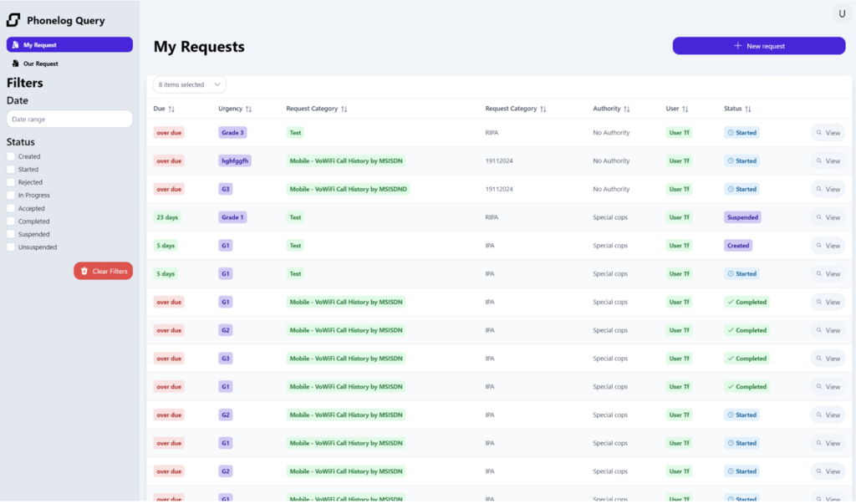Create a New request
856x504 pixels.
(x=758, y=46)
